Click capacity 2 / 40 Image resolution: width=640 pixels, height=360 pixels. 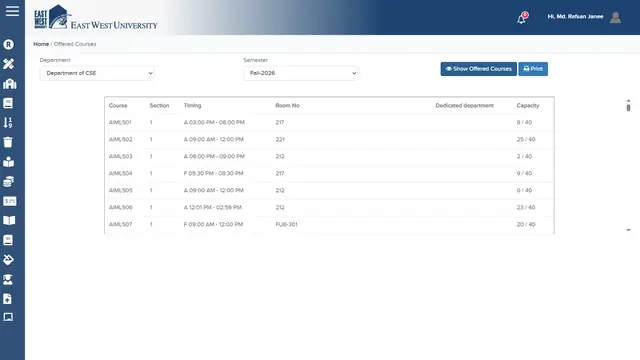tap(524, 156)
